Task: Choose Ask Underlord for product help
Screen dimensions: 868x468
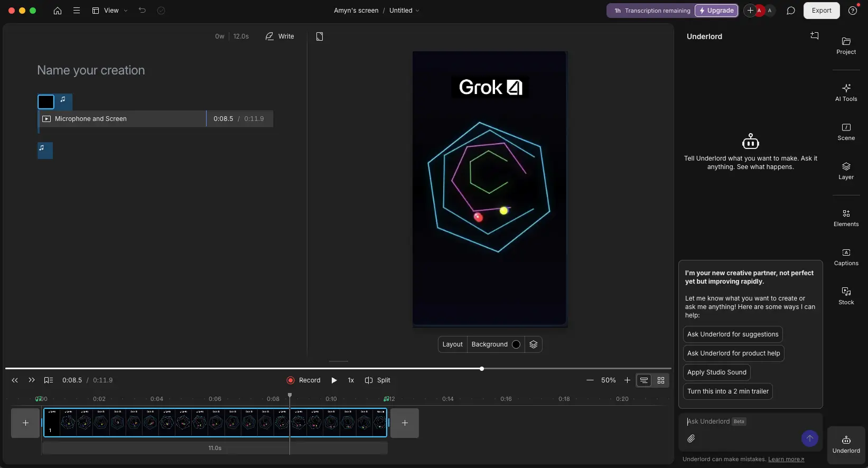Action: [x=733, y=353]
